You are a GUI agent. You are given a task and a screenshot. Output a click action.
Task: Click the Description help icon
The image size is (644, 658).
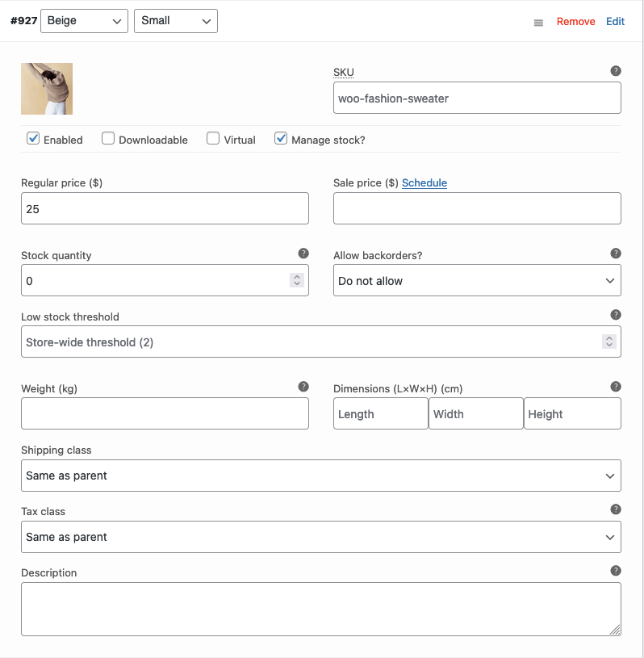tap(616, 571)
